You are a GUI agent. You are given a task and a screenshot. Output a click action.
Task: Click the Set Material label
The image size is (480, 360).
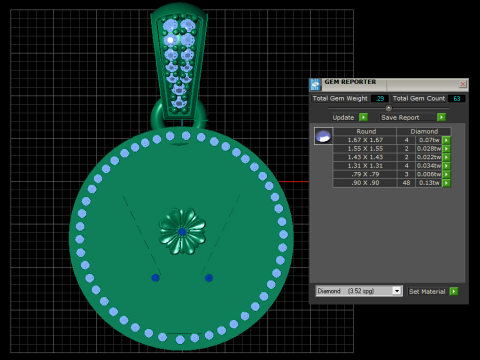pyautogui.click(x=427, y=291)
